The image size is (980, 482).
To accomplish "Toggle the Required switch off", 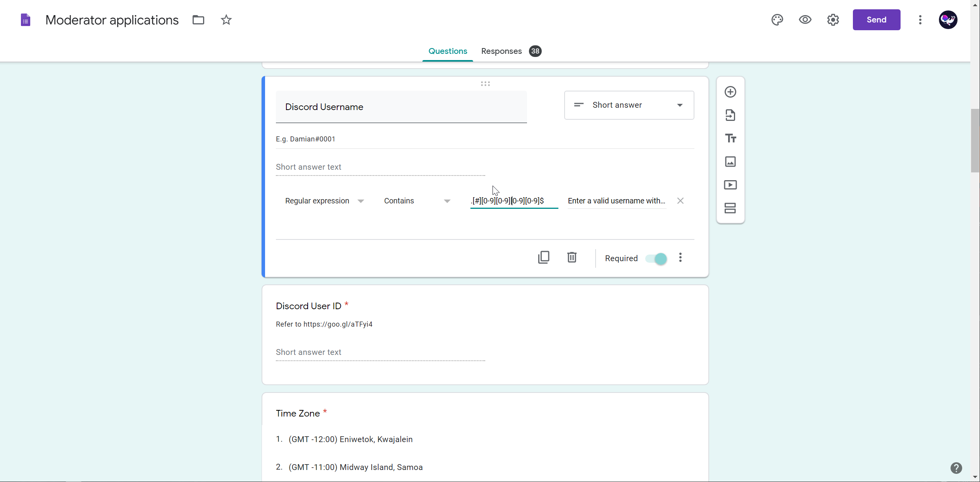I will [x=656, y=258].
